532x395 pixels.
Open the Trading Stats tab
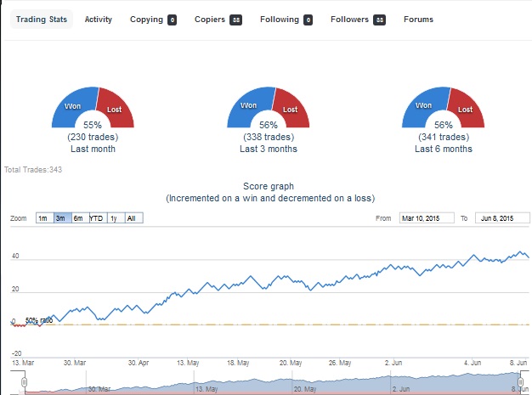pos(42,20)
